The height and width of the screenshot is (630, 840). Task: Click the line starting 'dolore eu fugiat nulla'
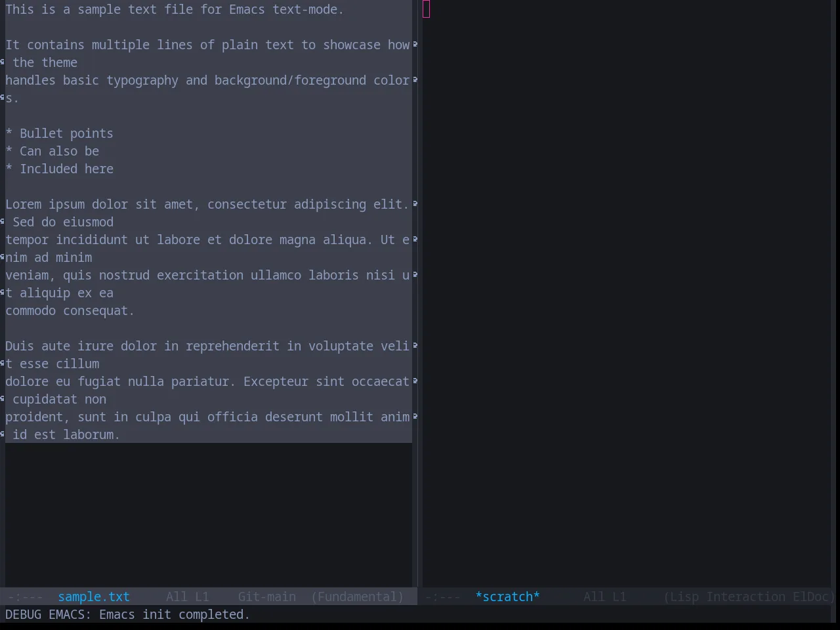click(x=207, y=381)
